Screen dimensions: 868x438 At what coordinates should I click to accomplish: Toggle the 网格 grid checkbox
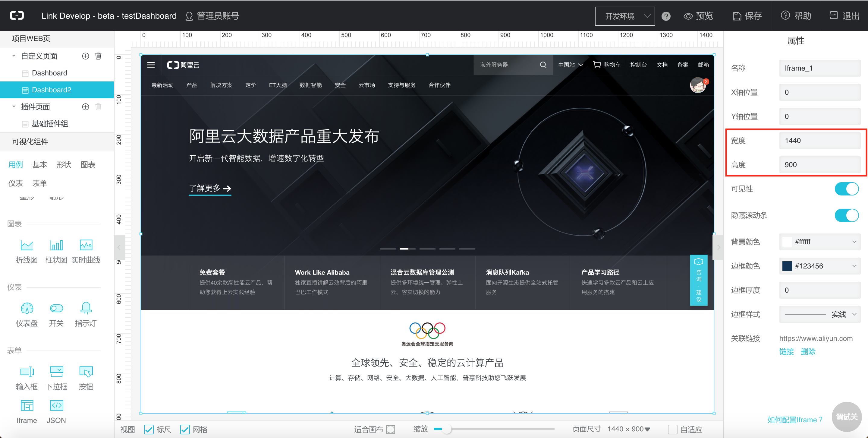point(185,429)
